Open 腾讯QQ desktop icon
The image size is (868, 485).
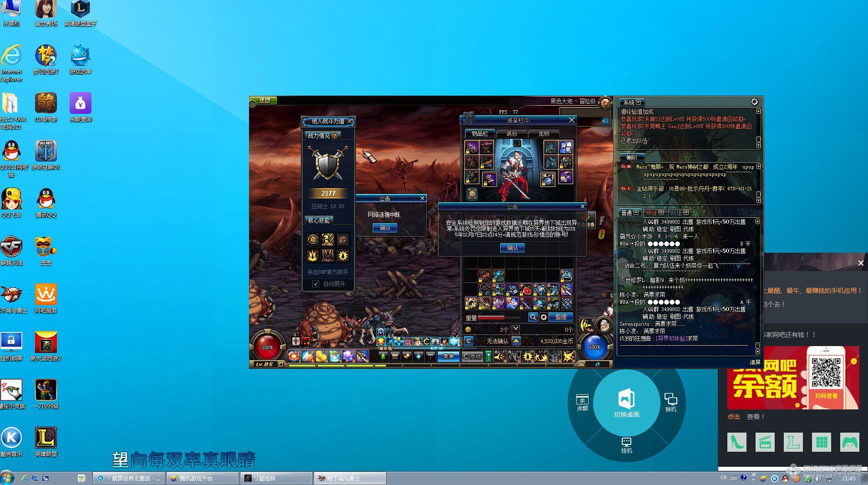click(x=46, y=203)
